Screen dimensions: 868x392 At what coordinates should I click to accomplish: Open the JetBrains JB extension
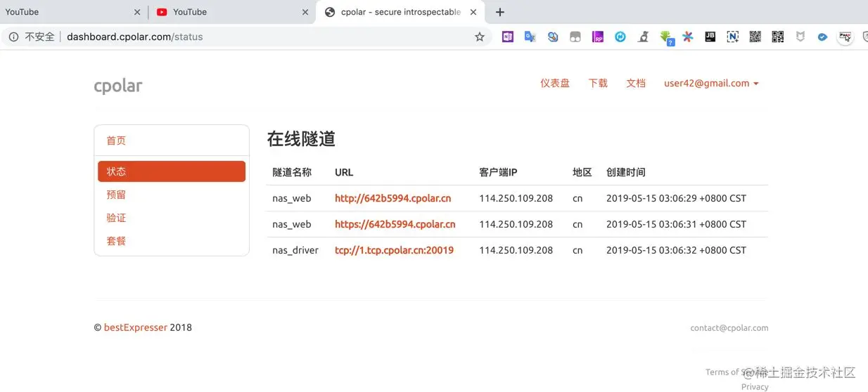click(710, 37)
